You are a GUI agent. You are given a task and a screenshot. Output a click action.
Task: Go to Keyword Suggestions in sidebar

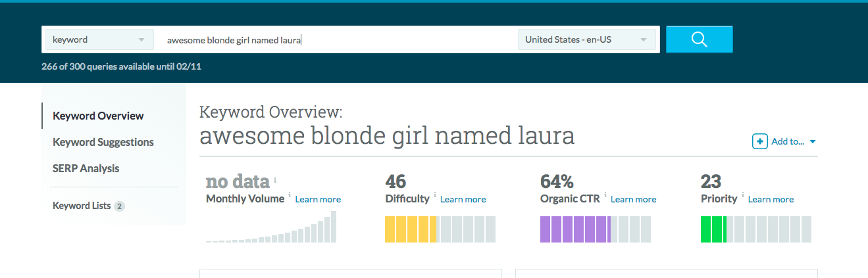click(103, 142)
